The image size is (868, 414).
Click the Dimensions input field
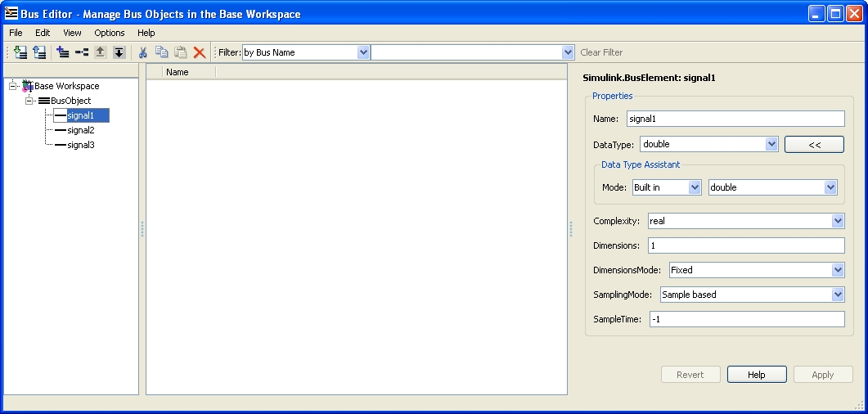point(745,245)
